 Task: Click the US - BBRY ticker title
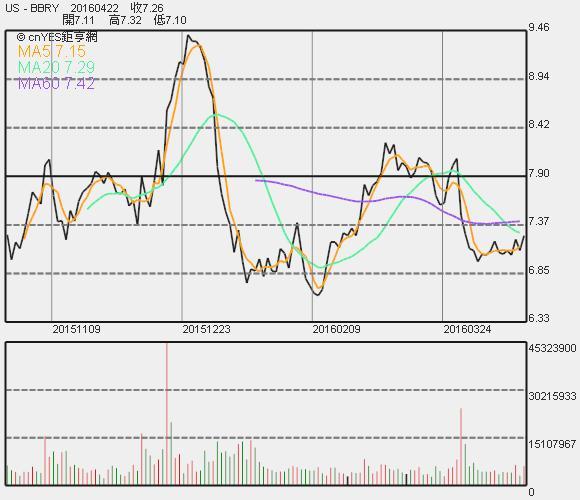(32, 8)
